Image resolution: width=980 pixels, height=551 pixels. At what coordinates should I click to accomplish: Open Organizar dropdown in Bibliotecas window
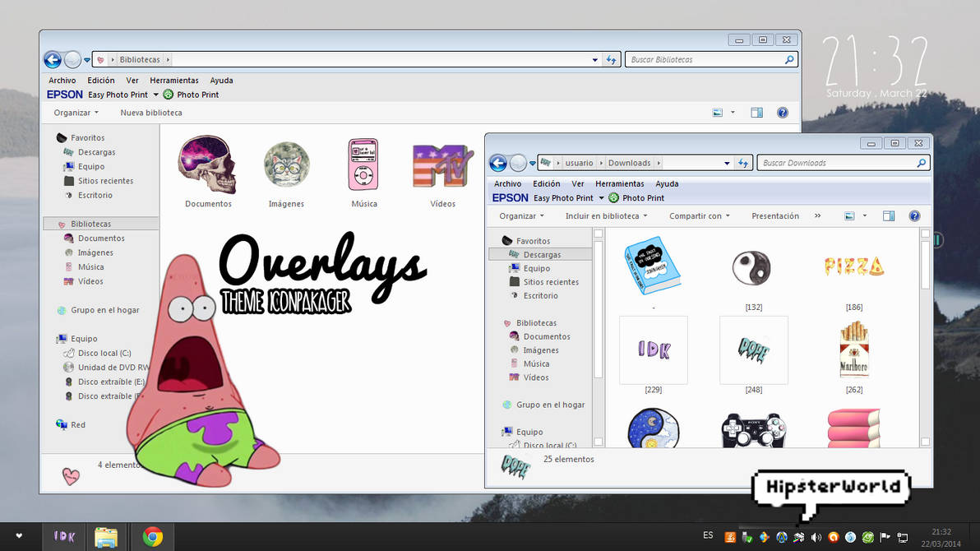click(76, 113)
